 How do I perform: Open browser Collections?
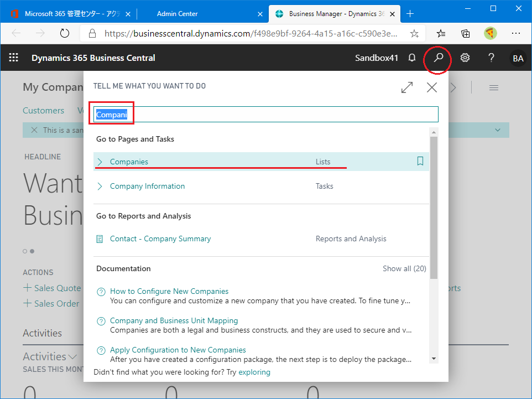click(x=466, y=33)
